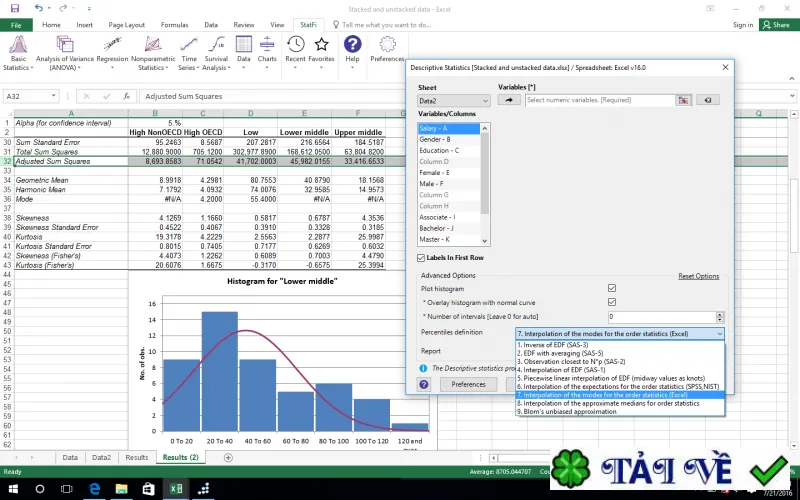Open the Undo history dropdown arrow
Screen dimensions: 800x500
49,8
